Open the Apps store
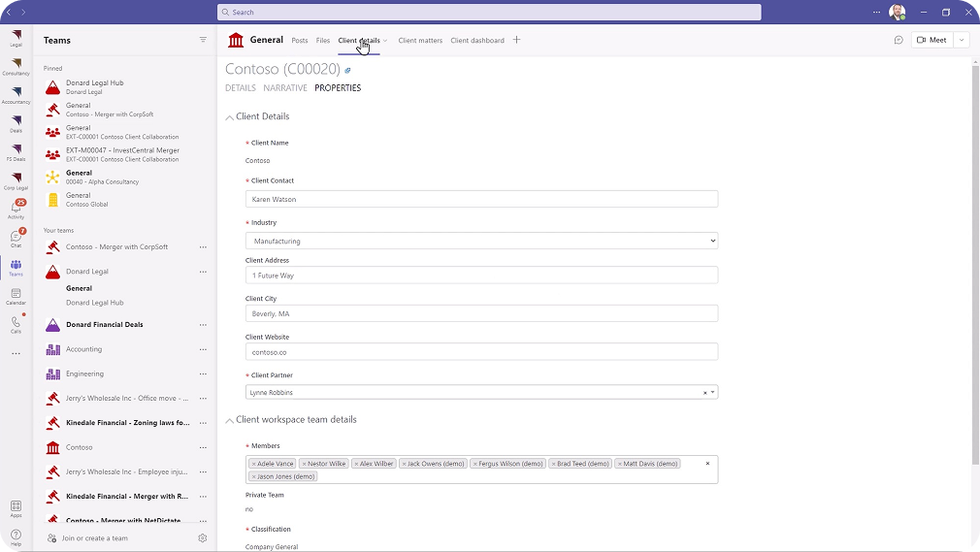 pyautogui.click(x=16, y=508)
